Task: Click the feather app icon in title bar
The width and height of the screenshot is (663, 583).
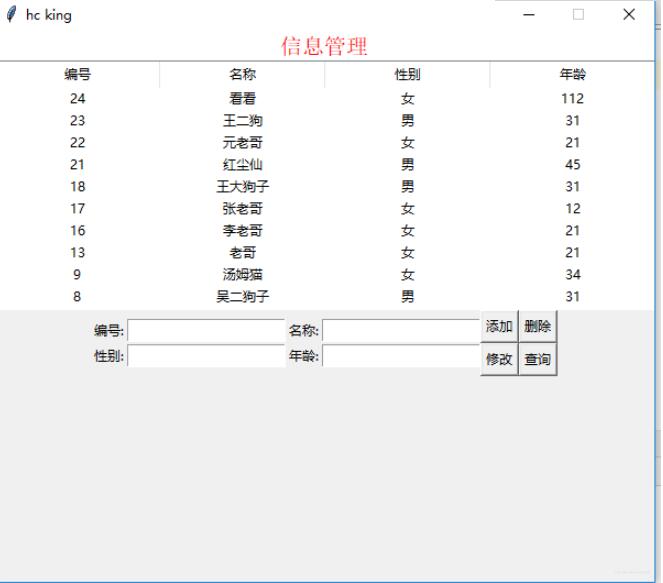Action: point(11,14)
